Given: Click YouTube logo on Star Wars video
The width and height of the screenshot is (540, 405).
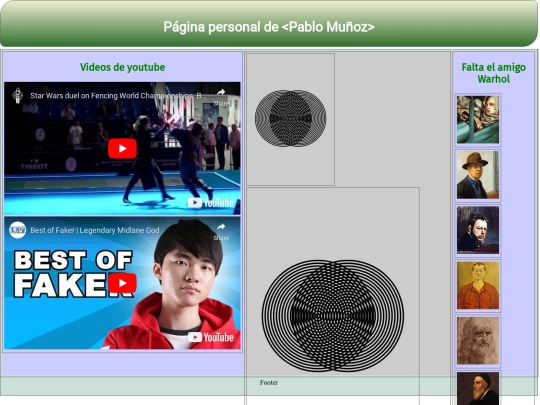Looking at the screenshot, I should (211, 202).
